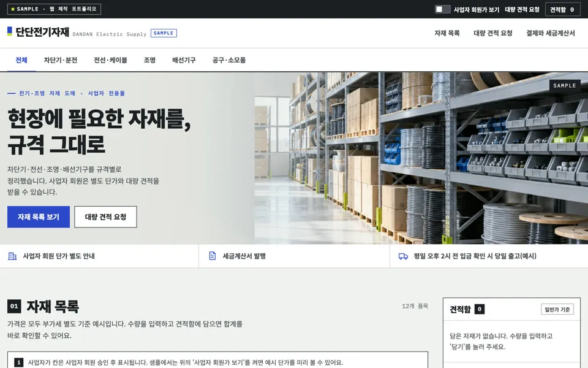This screenshot has height=368, width=588.
Task: Click the blue 자재 목록 보기 button
Action: (39, 217)
